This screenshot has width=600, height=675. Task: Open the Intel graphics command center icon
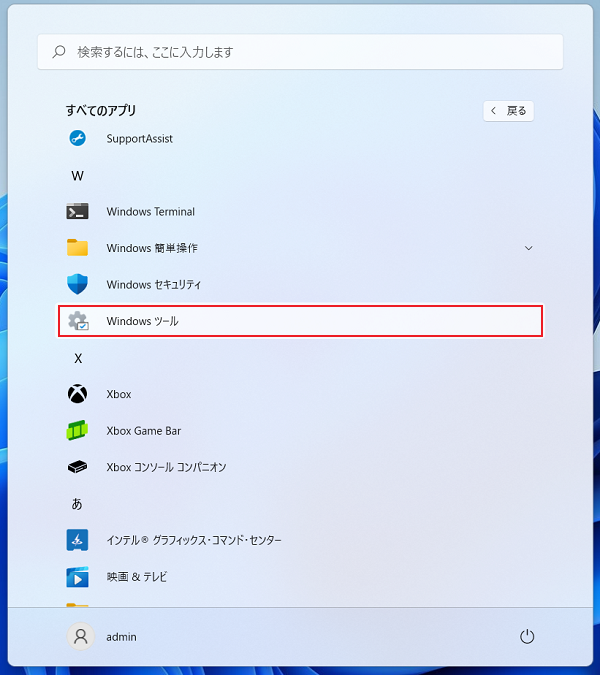pyautogui.click(x=77, y=540)
